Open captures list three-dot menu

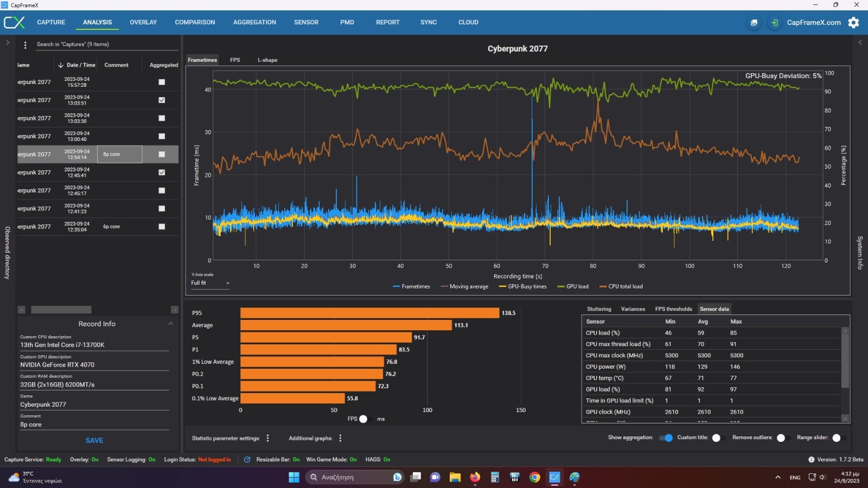pyautogui.click(x=25, y=44)
